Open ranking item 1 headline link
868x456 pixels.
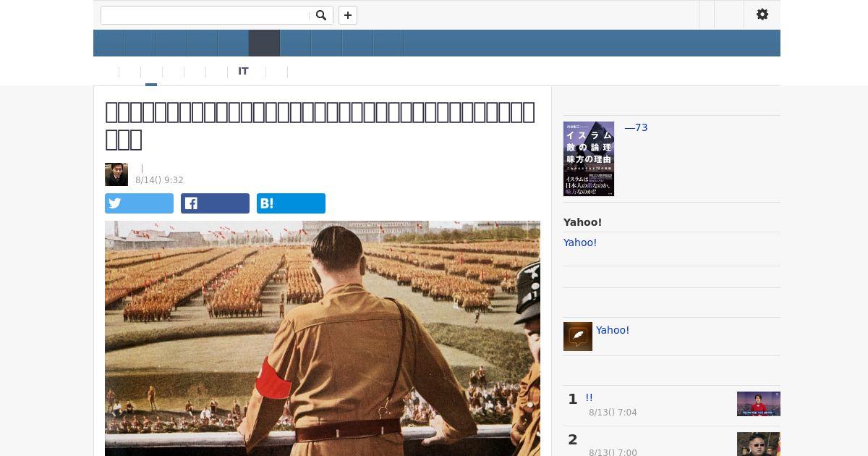coord(589,398)
